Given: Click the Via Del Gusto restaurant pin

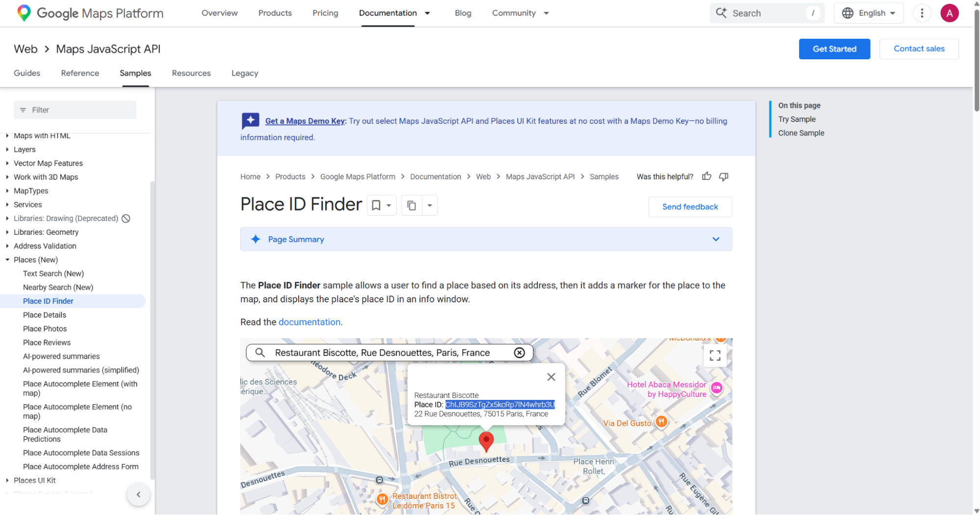Looking at the screenshot, I should point(661,421).
